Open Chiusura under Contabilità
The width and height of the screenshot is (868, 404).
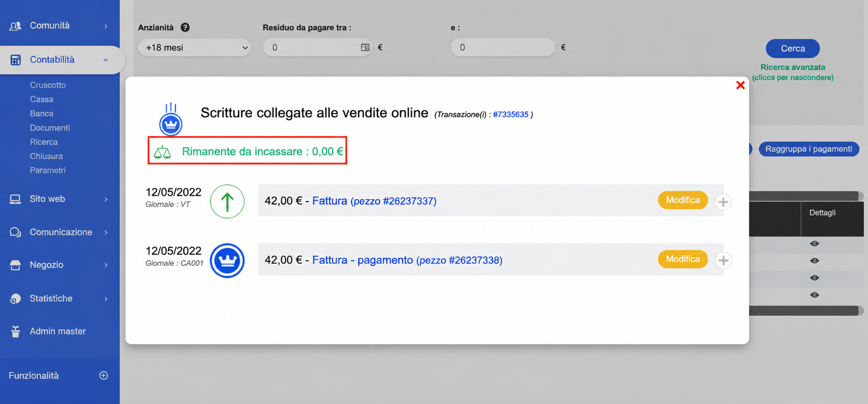[x=46, y=156]
